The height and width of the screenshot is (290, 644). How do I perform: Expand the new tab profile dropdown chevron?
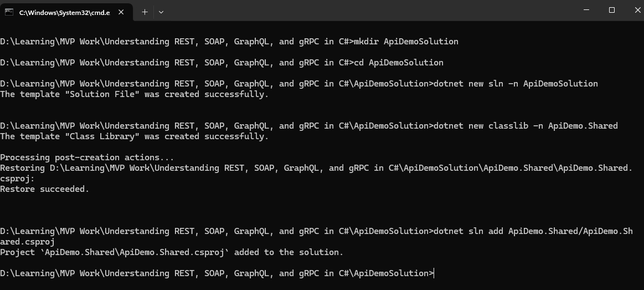click(x=161, y=12)
